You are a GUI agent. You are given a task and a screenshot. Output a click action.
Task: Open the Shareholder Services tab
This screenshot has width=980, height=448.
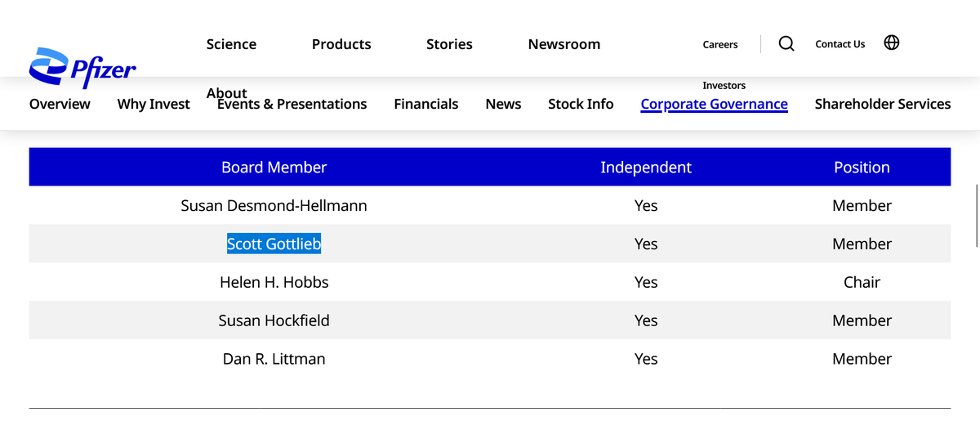coord(883,104)
